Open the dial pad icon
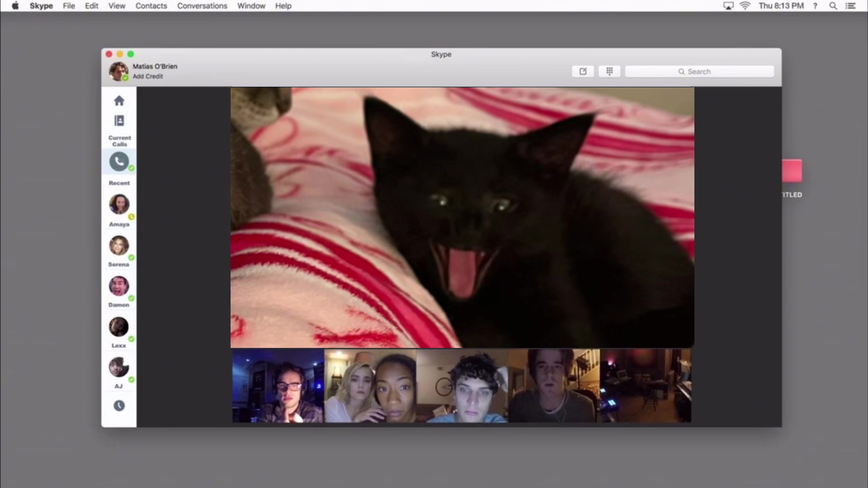This screenshot has height=488, width=868. tap(609, 71)
